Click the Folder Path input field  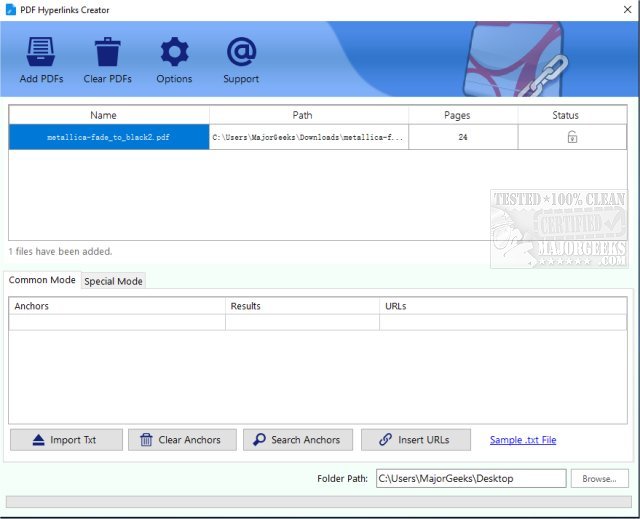coord(470,479)
